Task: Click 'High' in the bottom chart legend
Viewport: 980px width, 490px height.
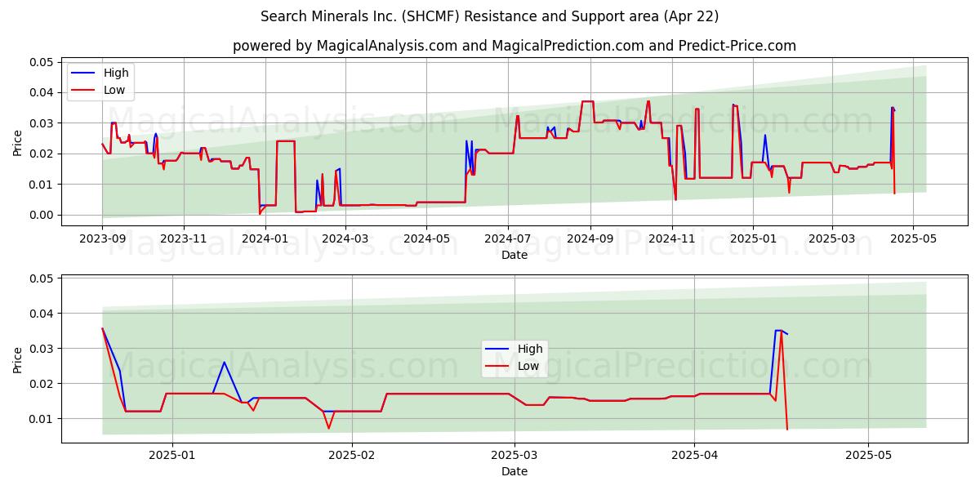Action: [530, 349]
